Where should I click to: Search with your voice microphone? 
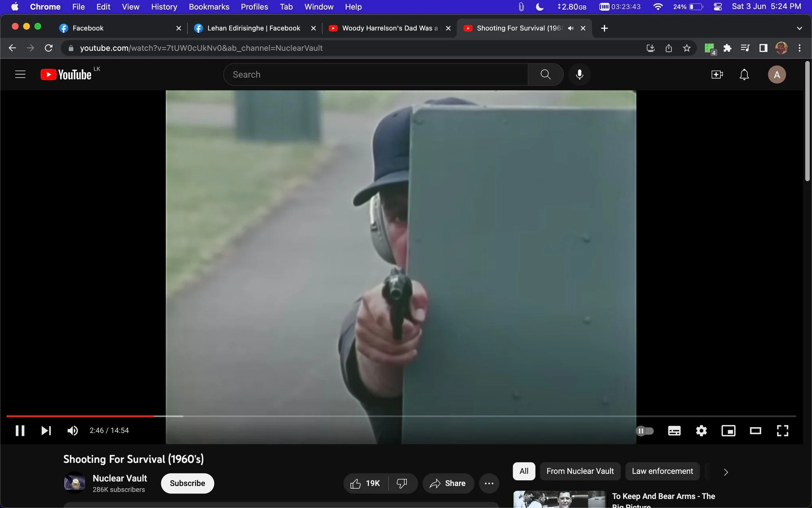pos(579,75)
